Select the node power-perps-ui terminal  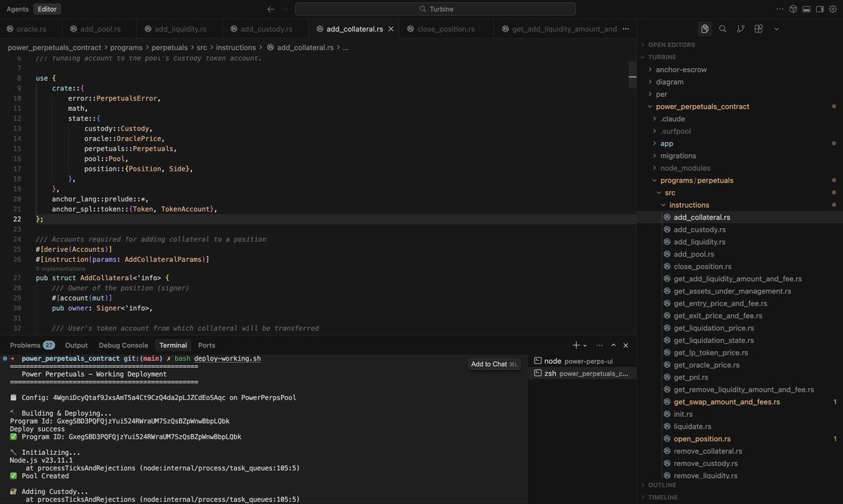584,361
